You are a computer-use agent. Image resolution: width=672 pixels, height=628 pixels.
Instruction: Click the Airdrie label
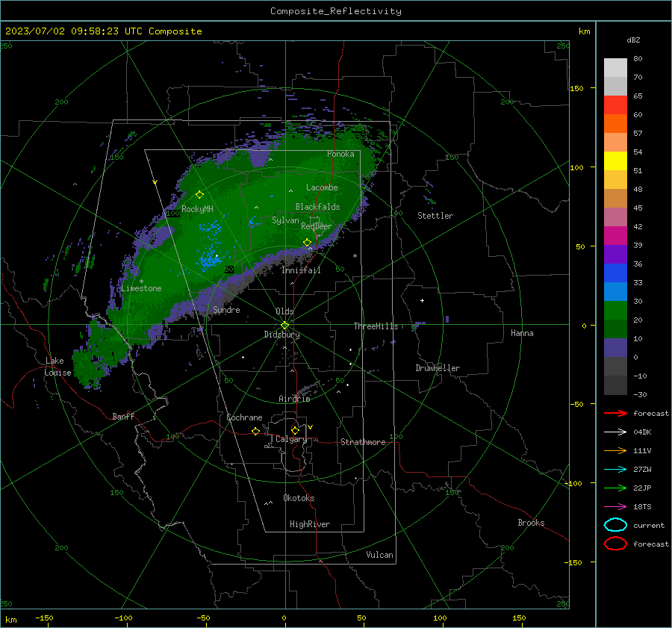pyautogui.click(x=294, y=399)
